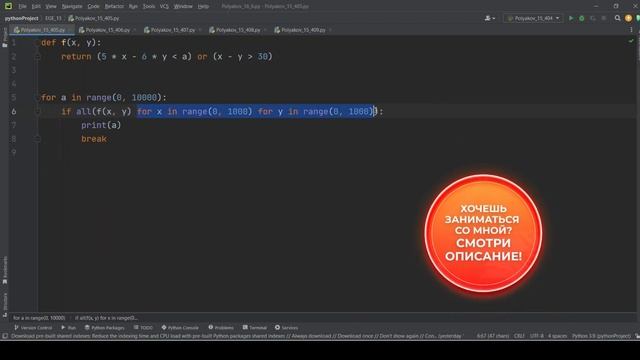Open the Code With Me user dropdown
The width and height of the screenshot is (640, 360).
click(489, 18)
